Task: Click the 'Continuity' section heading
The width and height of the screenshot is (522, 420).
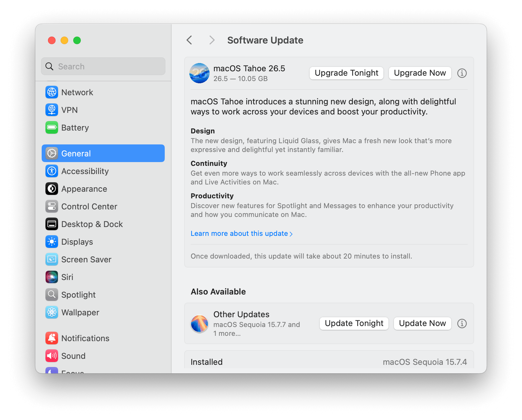Action: [x=209, y=163]
